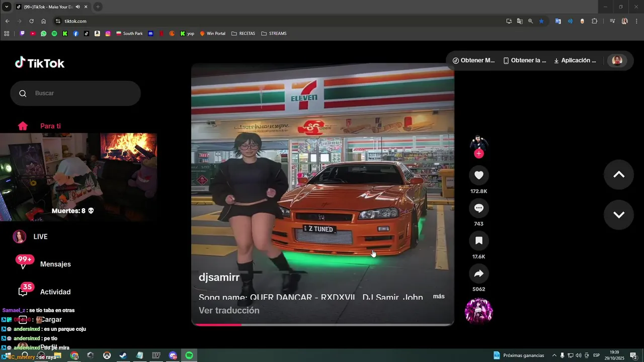Open the Facebook bookmark
The width and height of the screenshot is (644, 362).
coord(76,34)
